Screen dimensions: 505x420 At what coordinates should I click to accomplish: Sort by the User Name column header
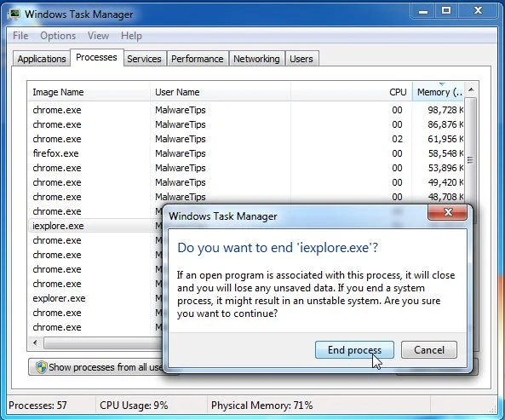221,92
